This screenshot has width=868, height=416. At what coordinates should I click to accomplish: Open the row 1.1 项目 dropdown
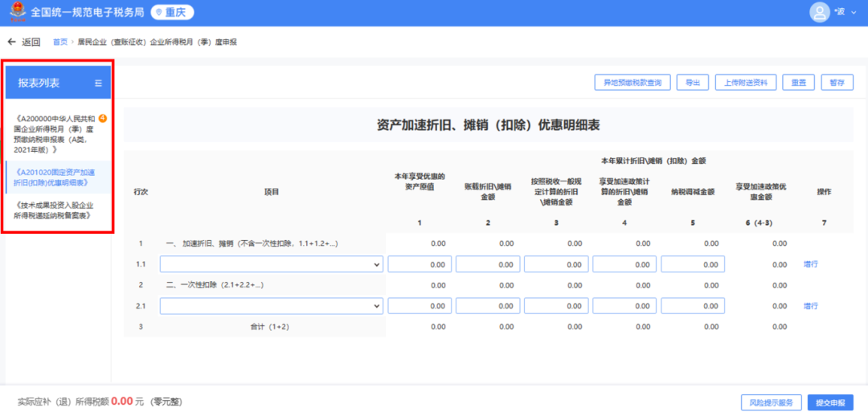pos(272,264)
